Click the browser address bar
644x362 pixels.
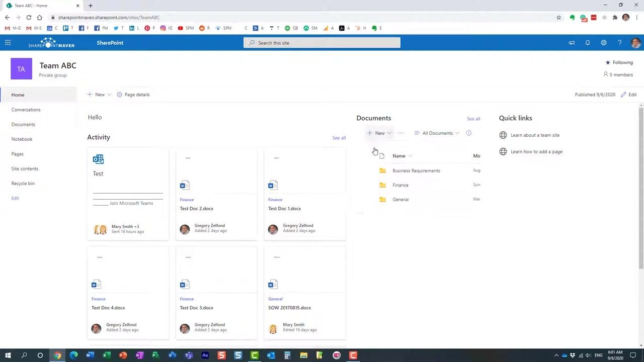pyautogui.click(x=302, y=17)
